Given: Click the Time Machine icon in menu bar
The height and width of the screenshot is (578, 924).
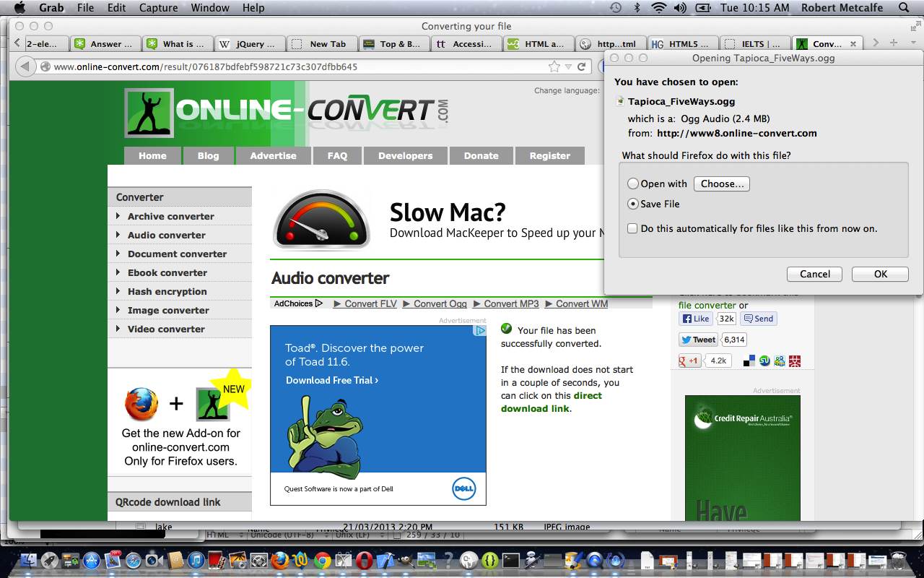Looking at the screenshot, I should 615,8.
